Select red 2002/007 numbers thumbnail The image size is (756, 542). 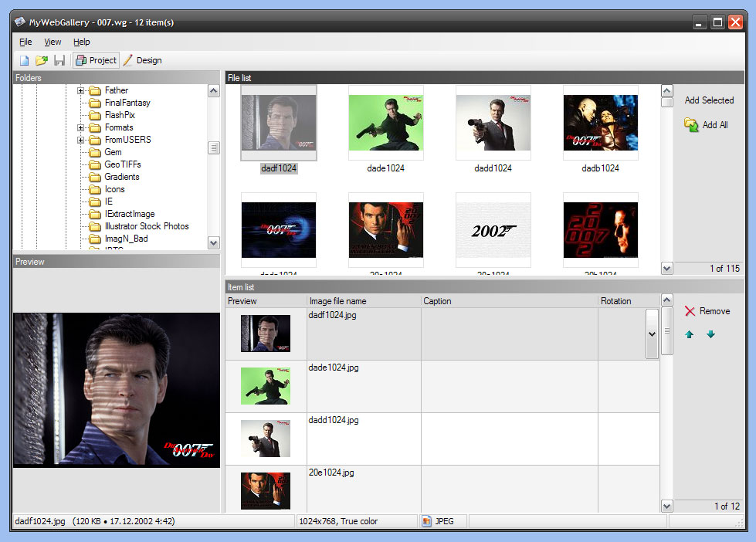coord(600,230)
